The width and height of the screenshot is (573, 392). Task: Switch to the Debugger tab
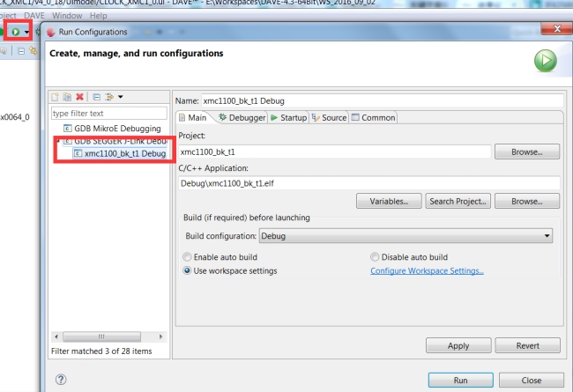[242, 117]
